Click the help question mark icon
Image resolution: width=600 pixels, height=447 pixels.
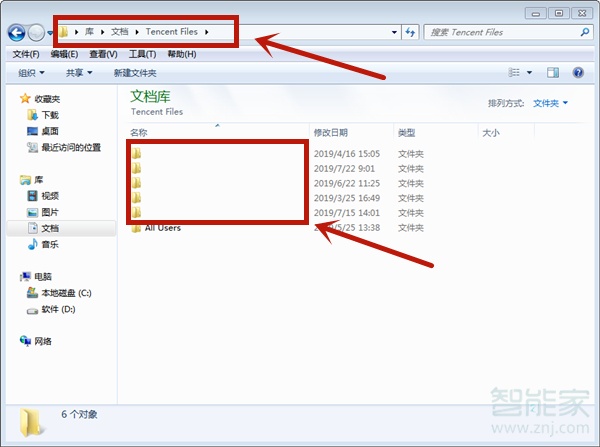coord(578,72)
